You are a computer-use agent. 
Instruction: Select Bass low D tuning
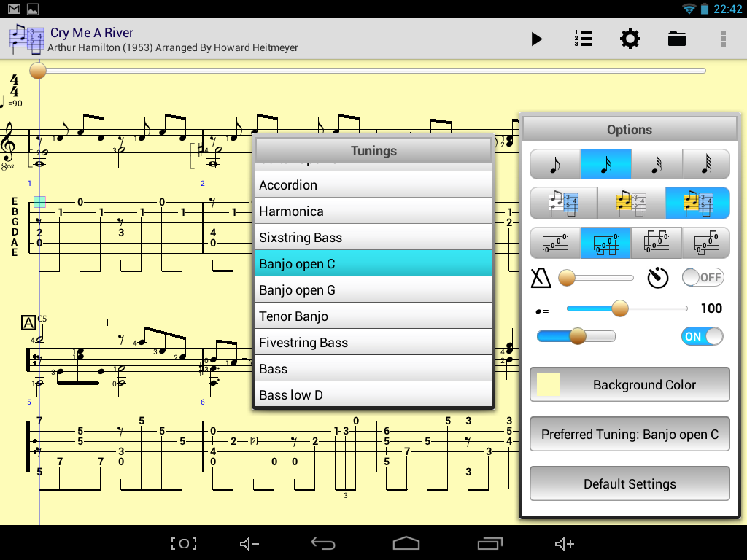pyautogui.click(x=373, y=394)
